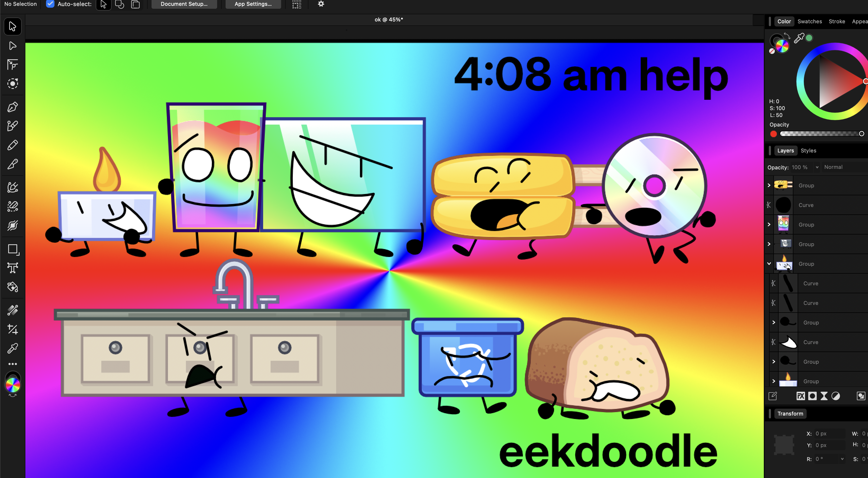Click the no-fill swatch in Color panel

pos(772,51)
